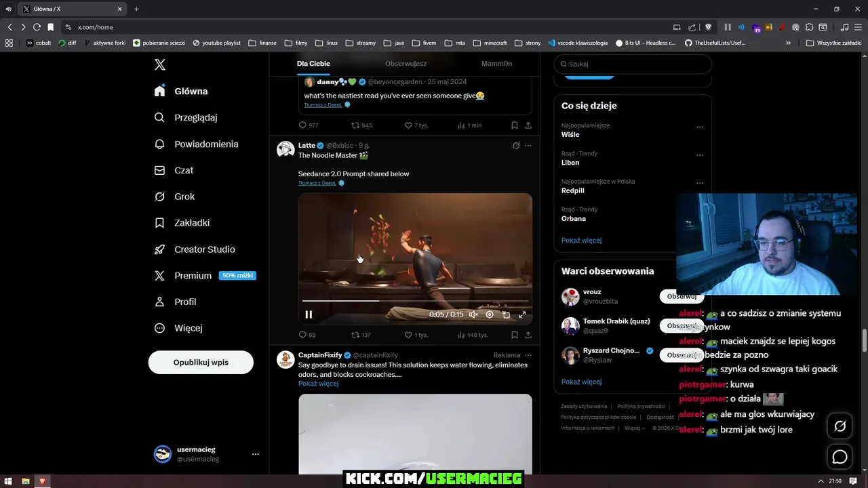Follow vrouz with Obserwuj button
Screen dimensions: 868x488
coord(681,296)
